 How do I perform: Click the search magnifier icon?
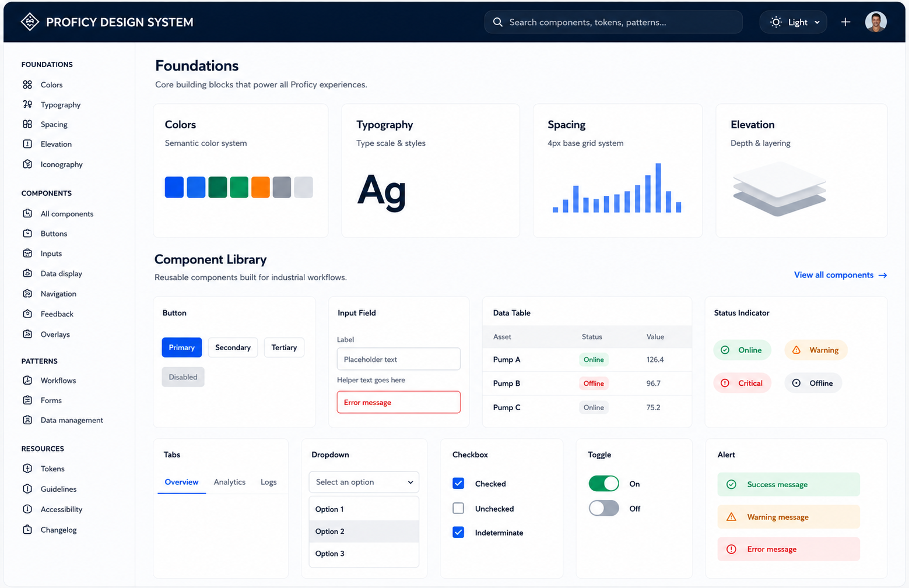pos(497,22)
